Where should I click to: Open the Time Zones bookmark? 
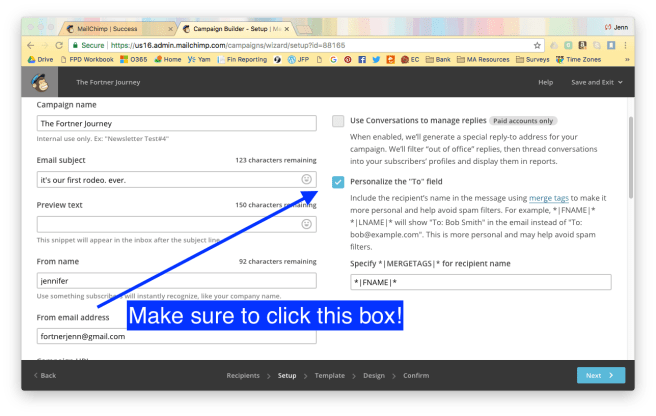click(x=578, y=59)
